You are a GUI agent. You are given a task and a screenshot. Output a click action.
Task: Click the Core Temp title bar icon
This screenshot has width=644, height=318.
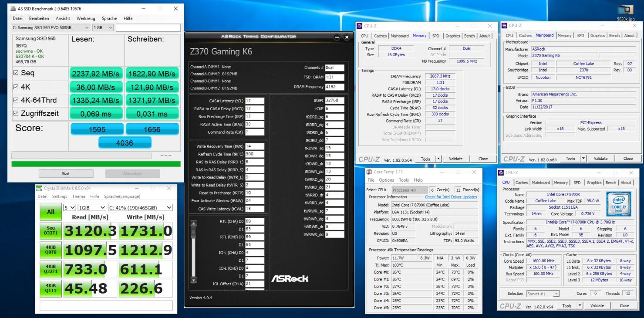369,172
